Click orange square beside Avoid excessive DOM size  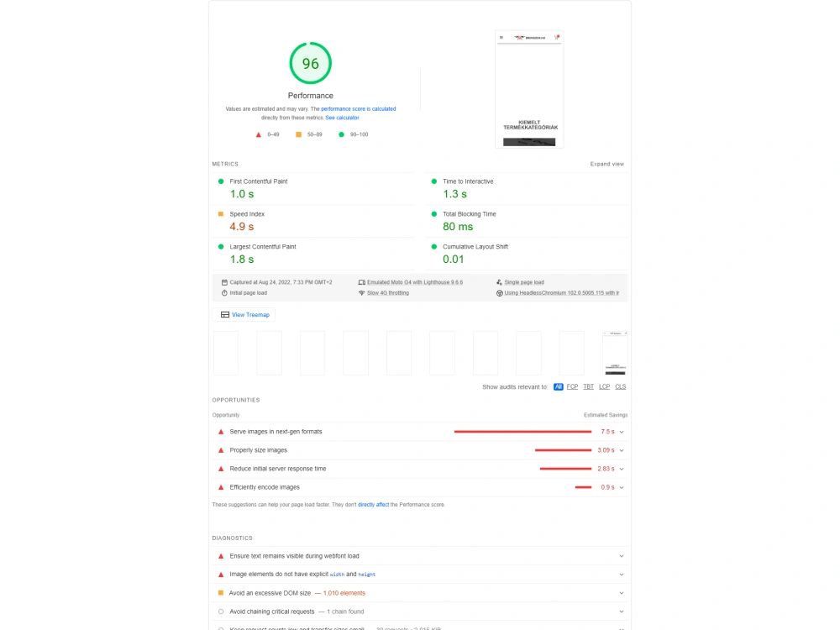pos(221,593)
